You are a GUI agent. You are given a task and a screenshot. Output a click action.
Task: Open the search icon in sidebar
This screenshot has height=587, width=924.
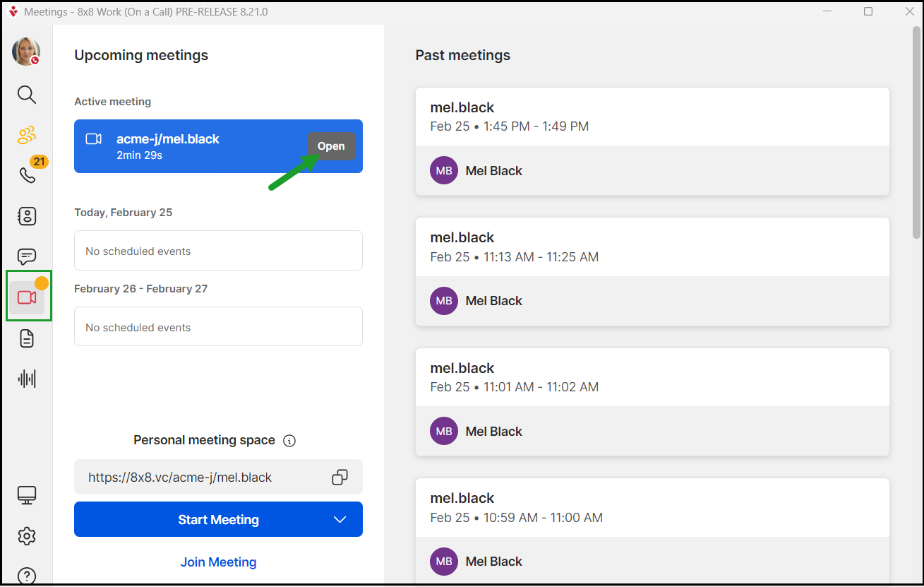pyautogui.click(x=27, y=95)
